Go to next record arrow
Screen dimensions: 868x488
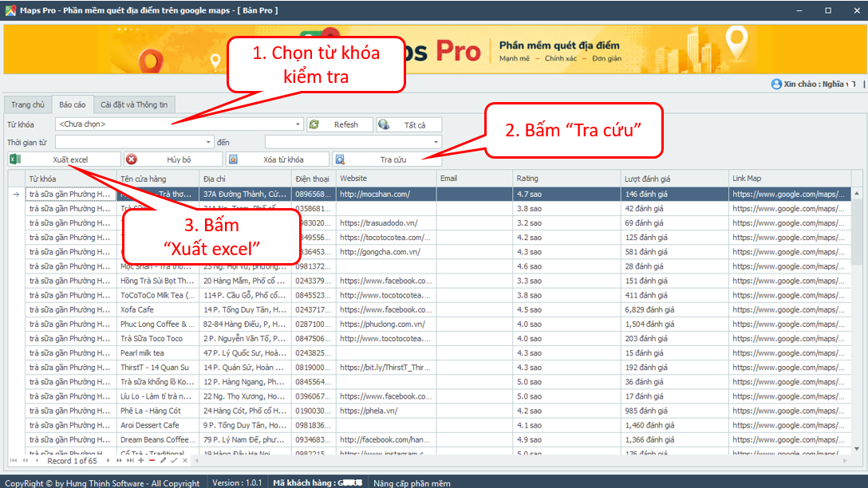click(108, 460)
